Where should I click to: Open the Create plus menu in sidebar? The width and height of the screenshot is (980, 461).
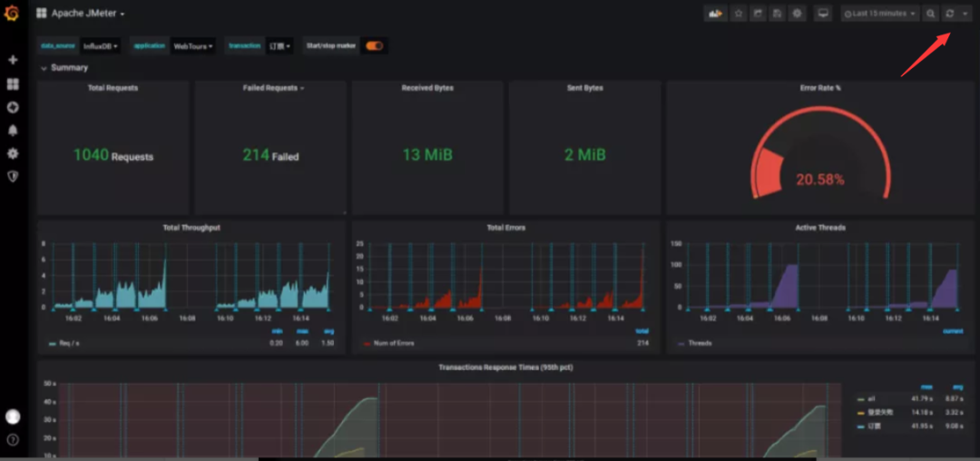click(13, 60)
